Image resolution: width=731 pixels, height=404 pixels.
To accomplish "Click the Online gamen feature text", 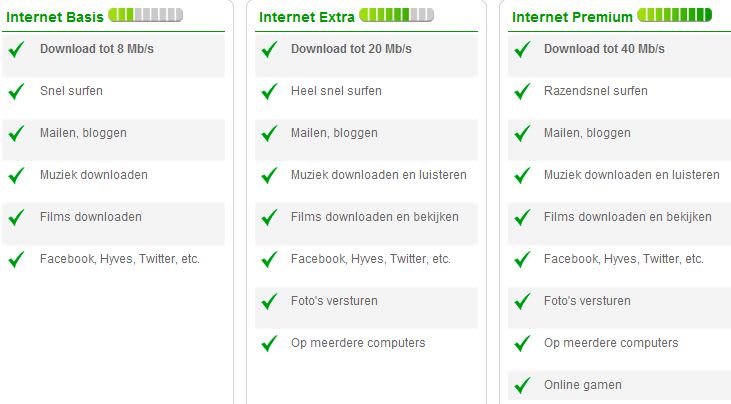I will click(x=582, y=385).
